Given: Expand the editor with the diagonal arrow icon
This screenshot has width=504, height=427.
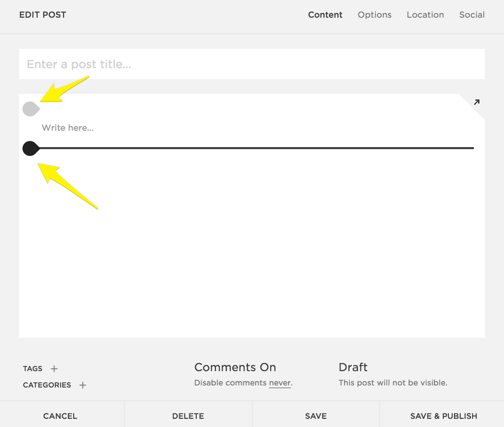Looking at the screenshot, I should point(477,102).
